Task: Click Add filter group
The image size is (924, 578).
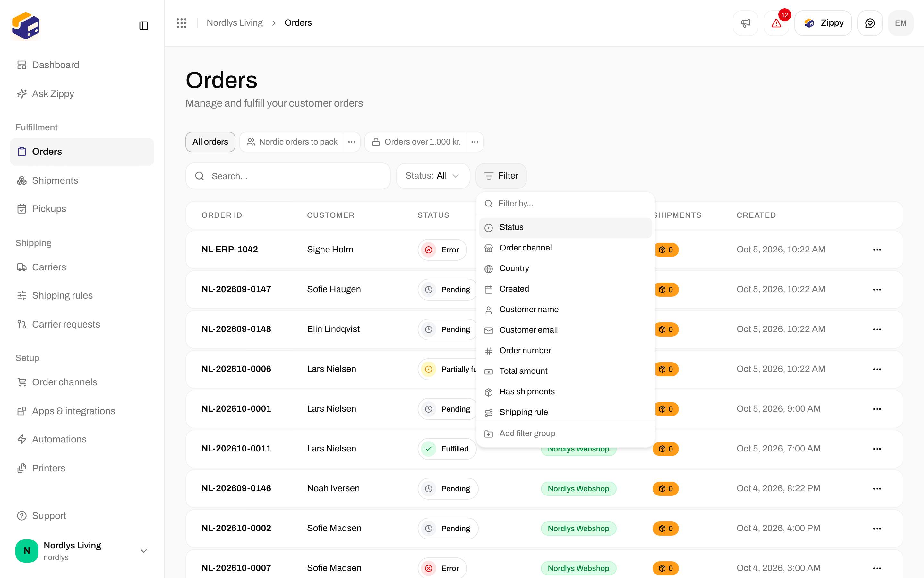Action: (565, 433)
